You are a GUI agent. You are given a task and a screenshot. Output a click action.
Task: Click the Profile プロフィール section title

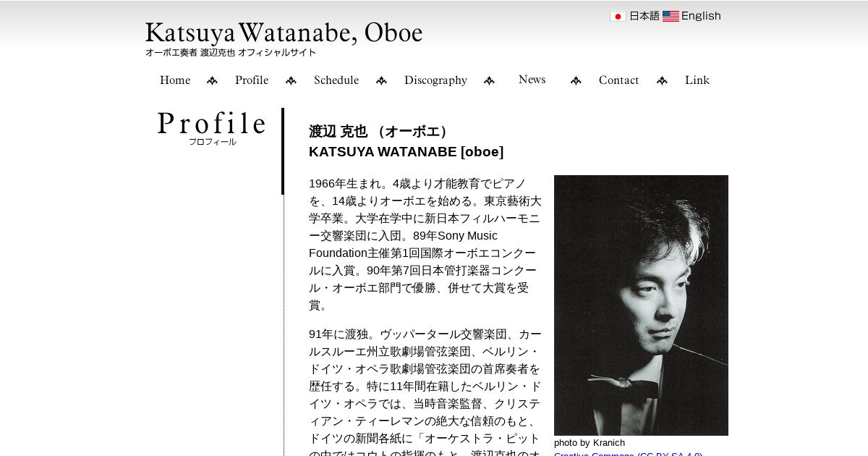click(212, 129)
